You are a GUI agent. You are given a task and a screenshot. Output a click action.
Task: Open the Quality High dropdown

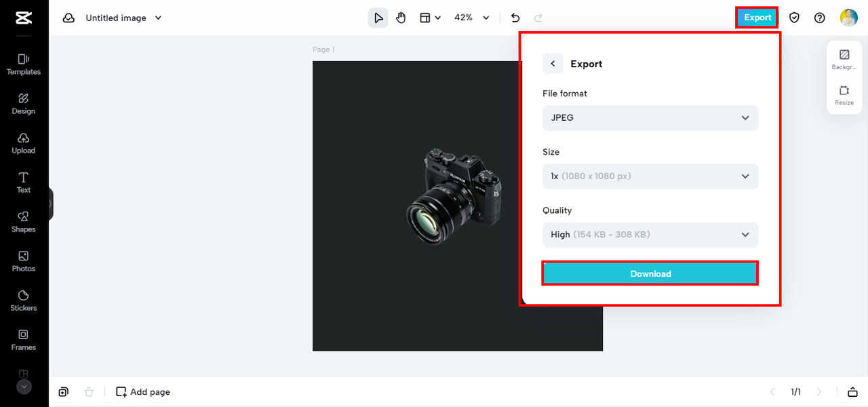click(x=650, y=235)
